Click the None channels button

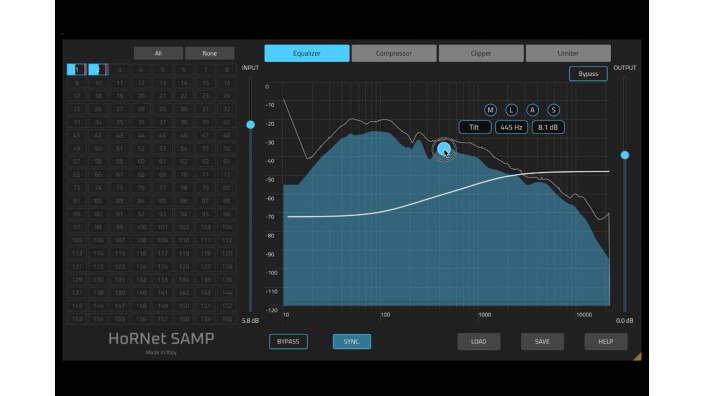(x=210, y=53)
